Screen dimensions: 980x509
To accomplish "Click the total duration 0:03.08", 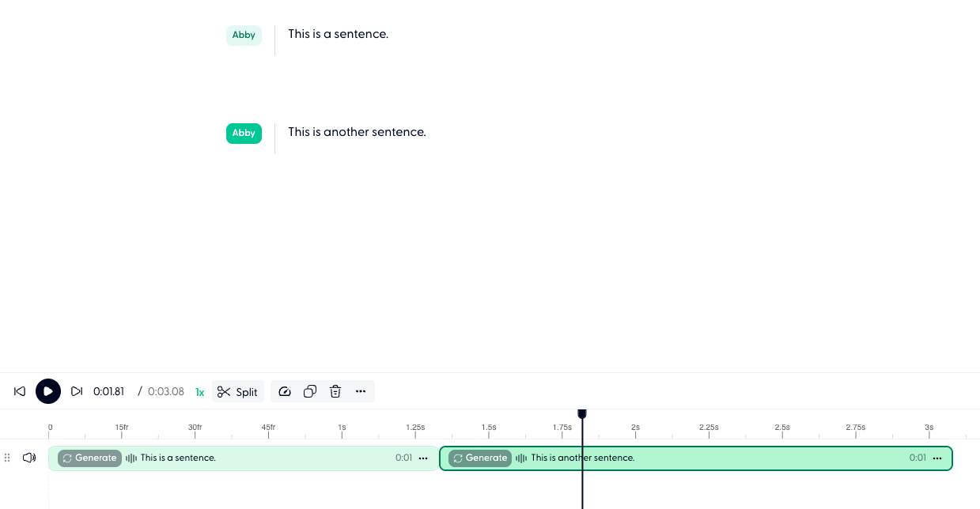I will (166, 391).
